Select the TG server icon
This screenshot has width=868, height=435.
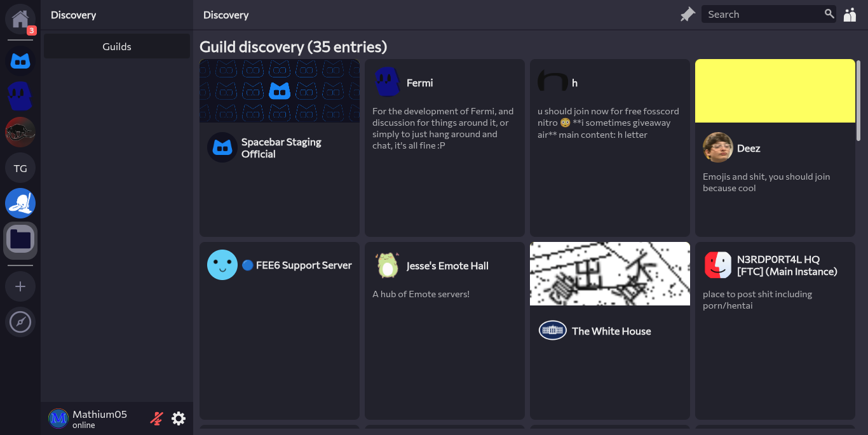tap(20, 168)
